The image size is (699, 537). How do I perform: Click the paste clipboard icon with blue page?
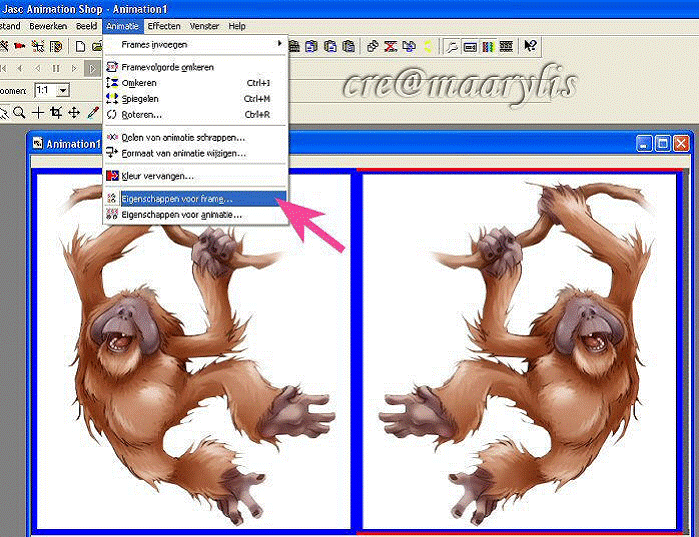(312, 46)
